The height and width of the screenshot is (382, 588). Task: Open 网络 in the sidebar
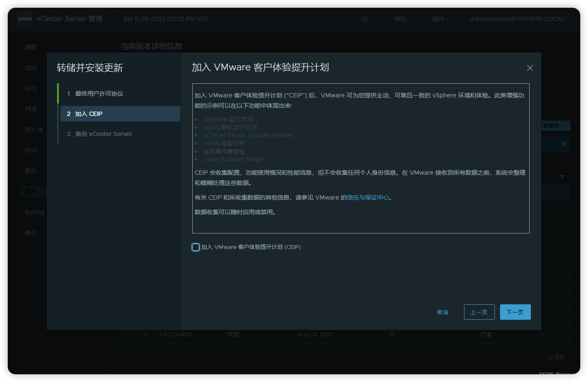coord(31,109)
